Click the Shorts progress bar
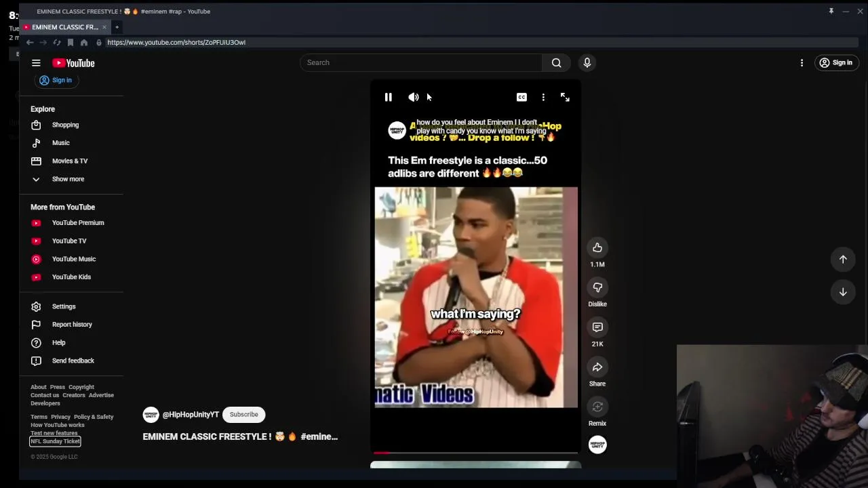 coord(475,452)
